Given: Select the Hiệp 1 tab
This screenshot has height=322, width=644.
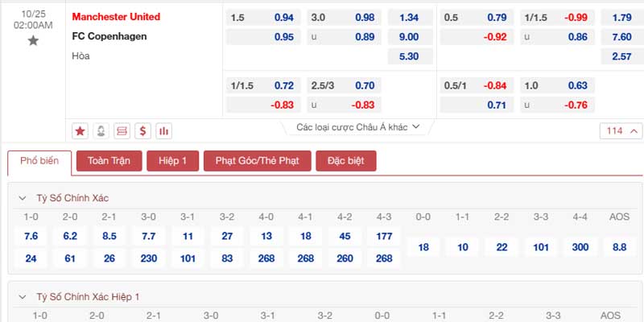Looking at the screenshot, I should click(173, 160).
